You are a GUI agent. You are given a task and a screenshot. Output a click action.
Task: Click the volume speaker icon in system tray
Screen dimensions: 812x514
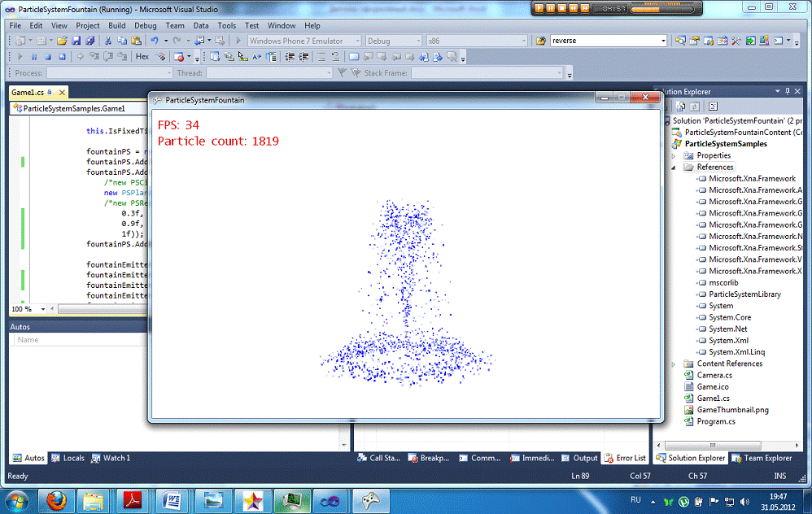coord(744,502)
